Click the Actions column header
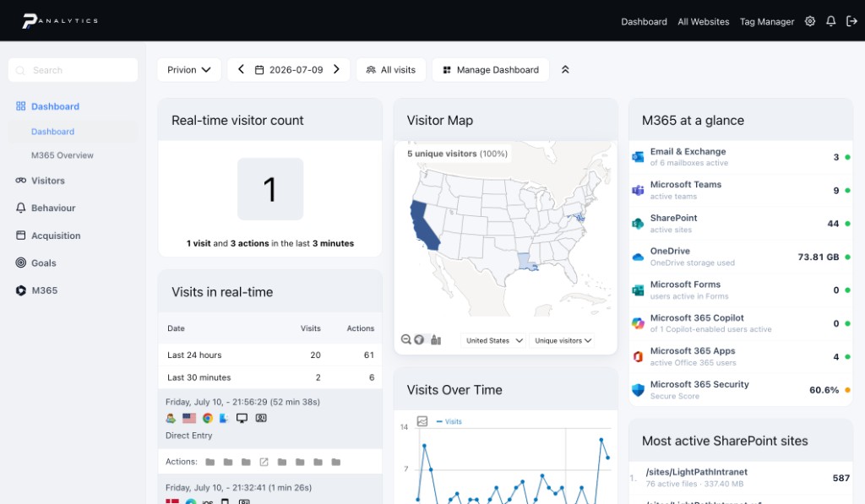This screenshot has width=865, height=504. pos(360,328)
